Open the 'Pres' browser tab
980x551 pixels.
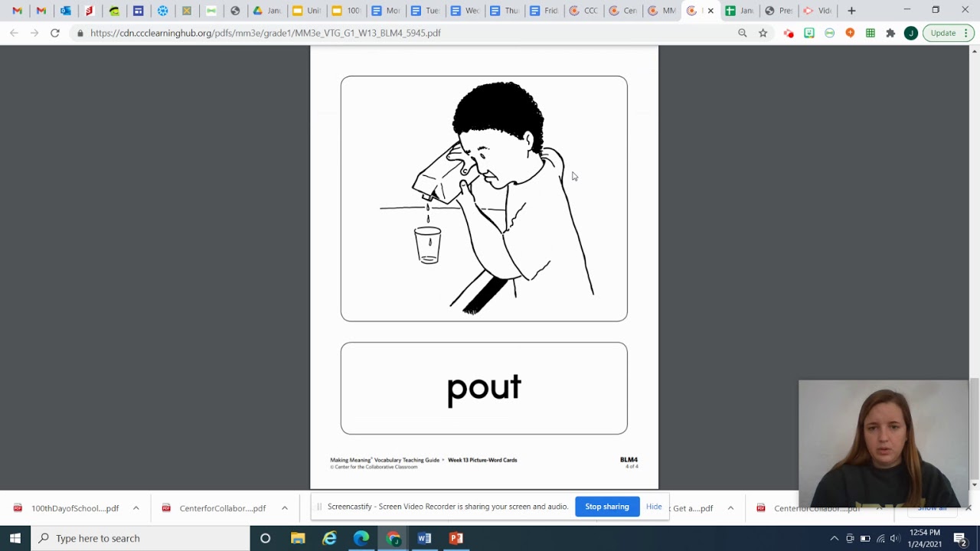pos(779,11)
